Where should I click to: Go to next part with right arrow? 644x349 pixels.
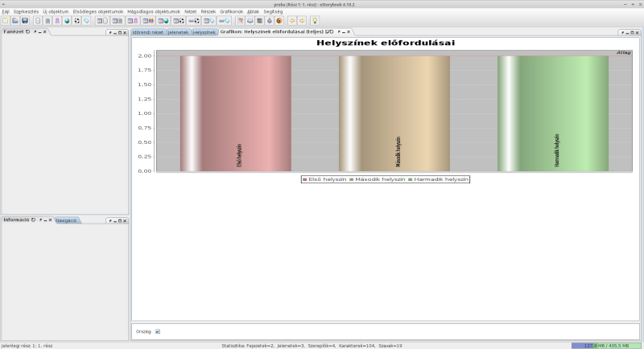(302, 20)
